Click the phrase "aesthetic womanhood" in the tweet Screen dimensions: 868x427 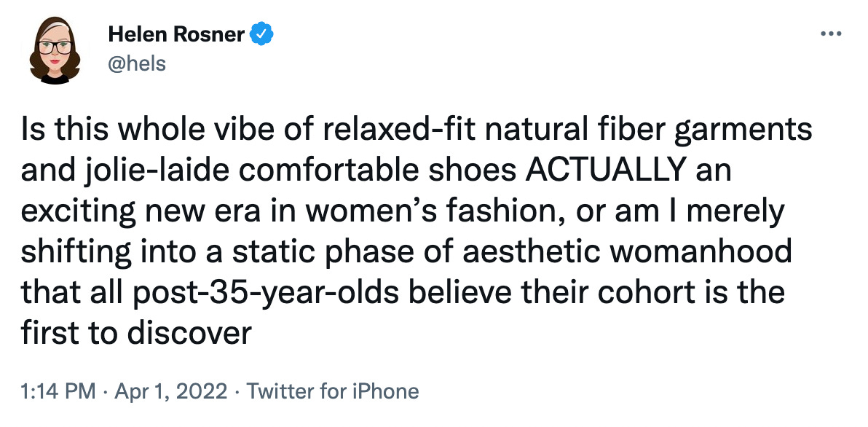click(627, 251)
